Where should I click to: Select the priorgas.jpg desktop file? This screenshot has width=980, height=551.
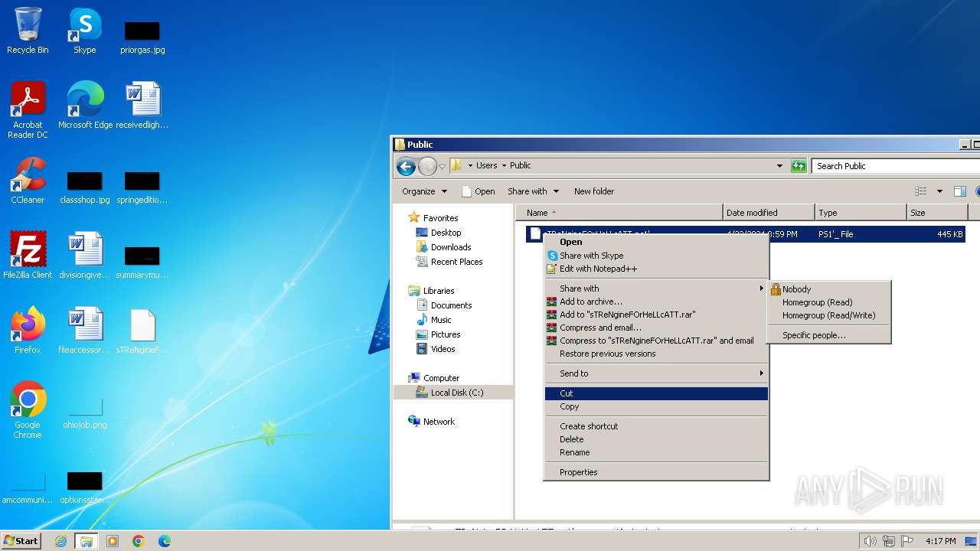(x=142, y=37)
